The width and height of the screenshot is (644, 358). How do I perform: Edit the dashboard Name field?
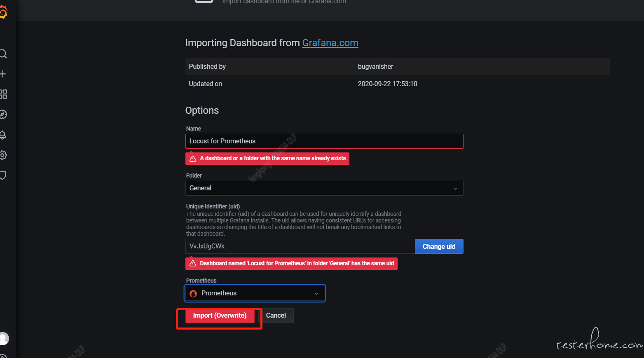[324, 141]
